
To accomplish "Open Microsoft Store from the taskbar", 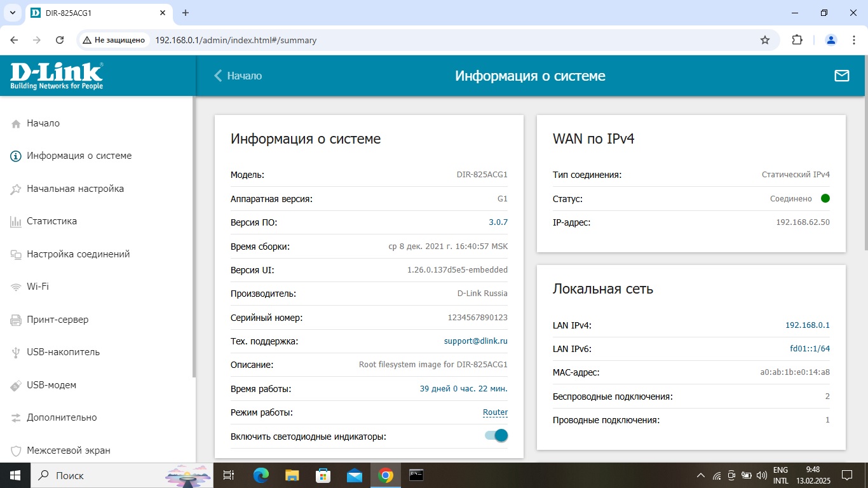I will point(323,475).
